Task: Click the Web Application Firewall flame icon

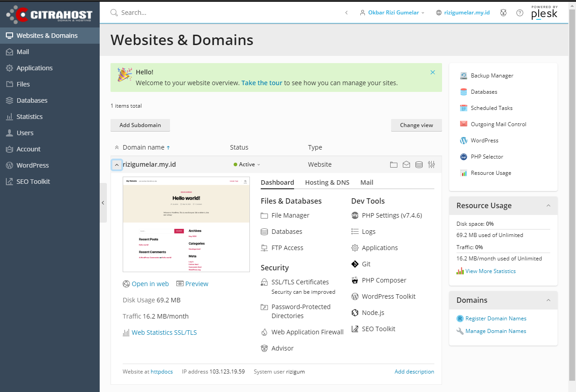Action: point(264,332)
